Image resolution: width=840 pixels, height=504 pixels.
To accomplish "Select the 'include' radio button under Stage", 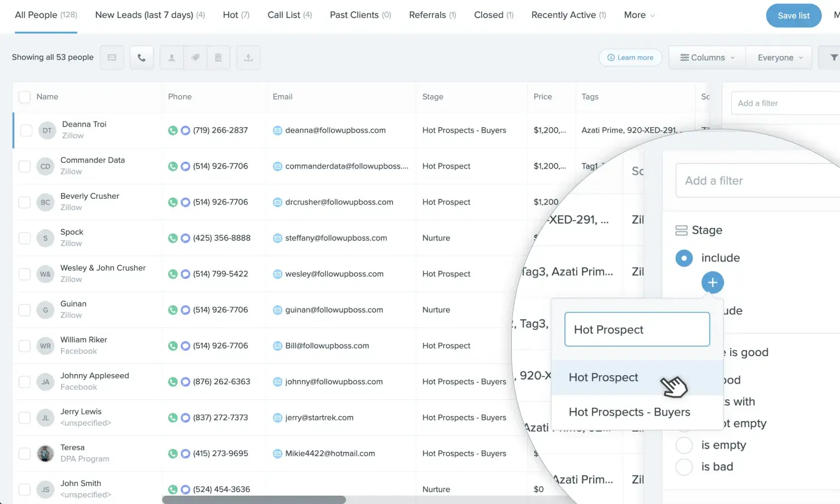I will (684, 258).
